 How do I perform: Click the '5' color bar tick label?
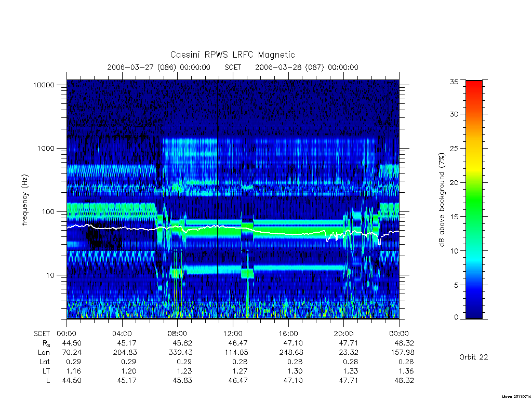point(456,285)
